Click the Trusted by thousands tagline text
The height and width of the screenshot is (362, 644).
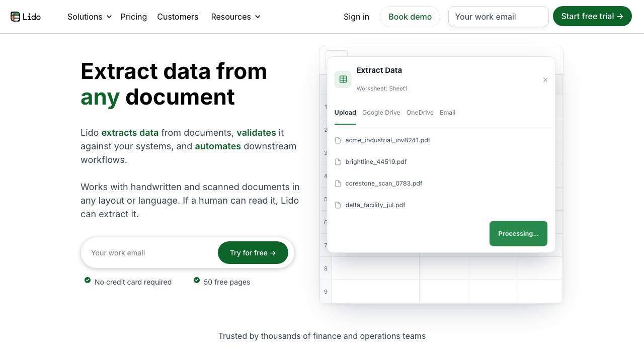322,336
